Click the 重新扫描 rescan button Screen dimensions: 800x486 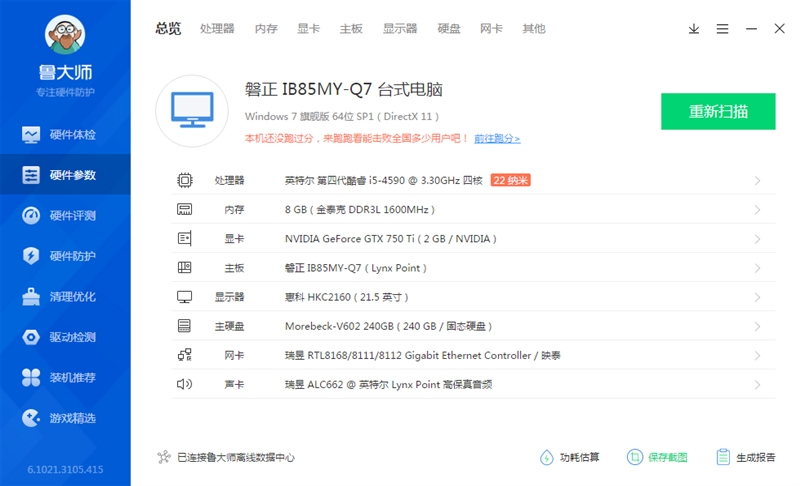[x=718, y=111]
